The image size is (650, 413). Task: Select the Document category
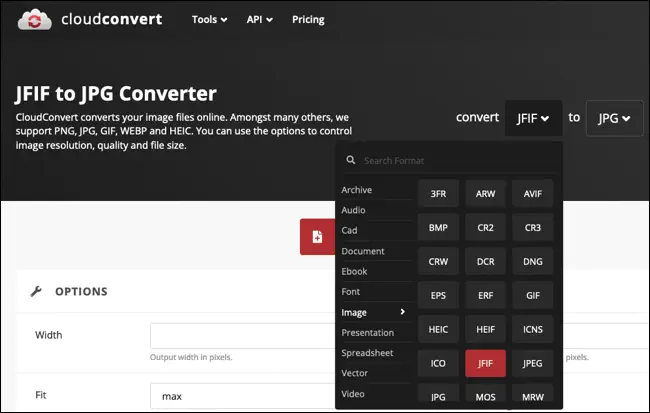point(363,251)
